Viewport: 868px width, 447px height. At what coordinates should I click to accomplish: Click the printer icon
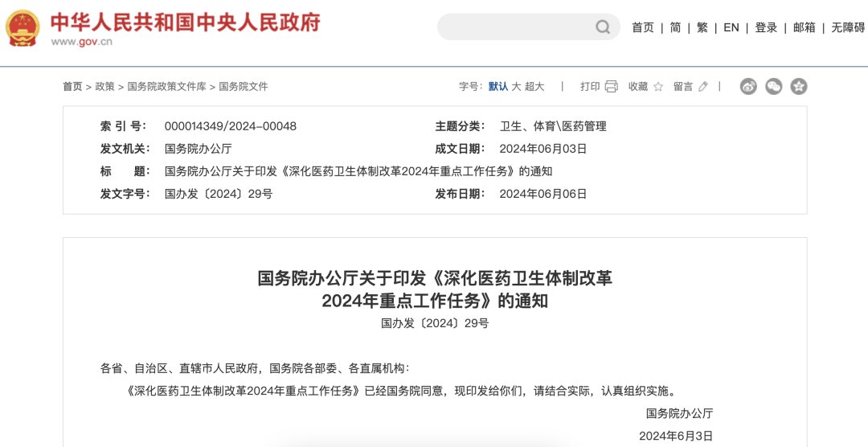click(x=611, y=86)
